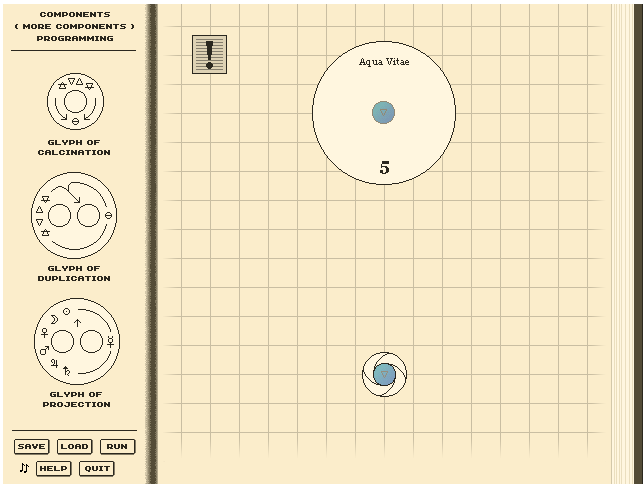Click the number 5 requirement counter
Image resolution: width=644 pixels, height=487 pixels.
click(x=384, y=168)
